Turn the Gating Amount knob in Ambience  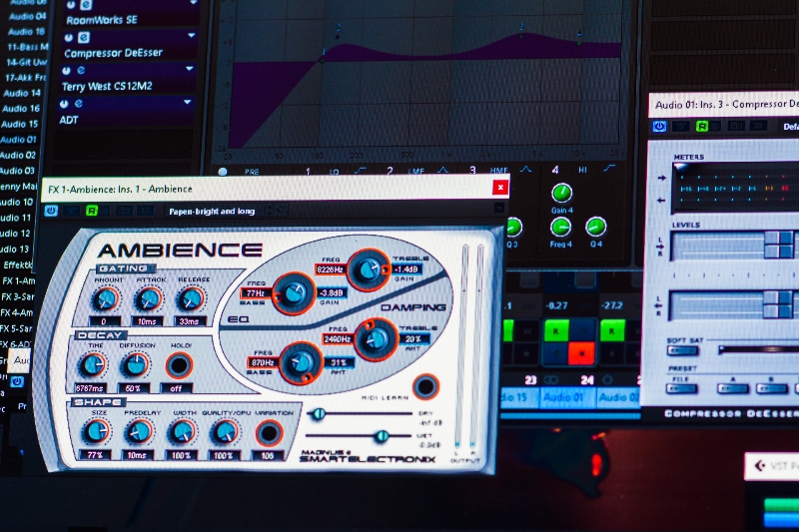pos(106,299)
